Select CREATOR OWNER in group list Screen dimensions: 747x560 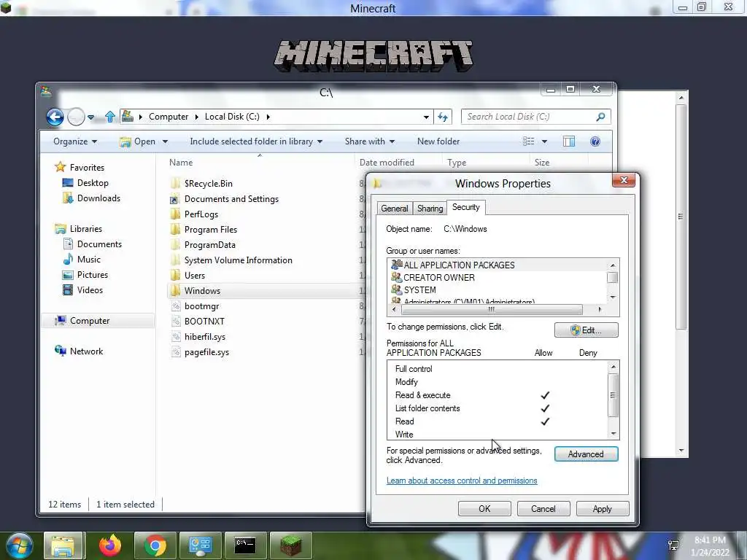[x=438, y=277]
